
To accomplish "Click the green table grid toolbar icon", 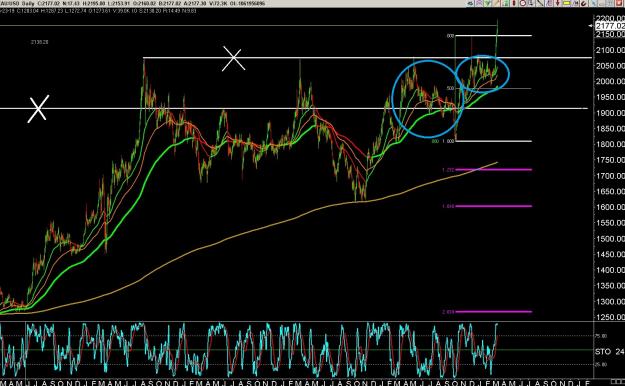I will 505,3.
